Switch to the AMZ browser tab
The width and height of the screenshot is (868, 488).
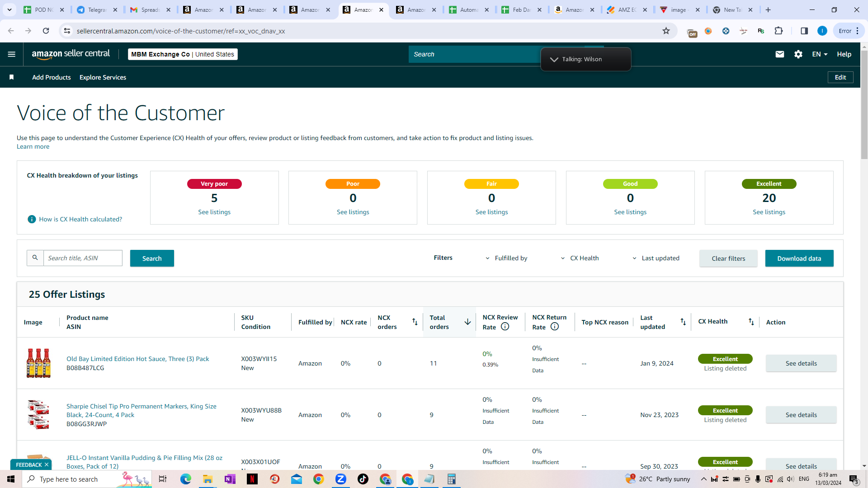coord(627,9)
